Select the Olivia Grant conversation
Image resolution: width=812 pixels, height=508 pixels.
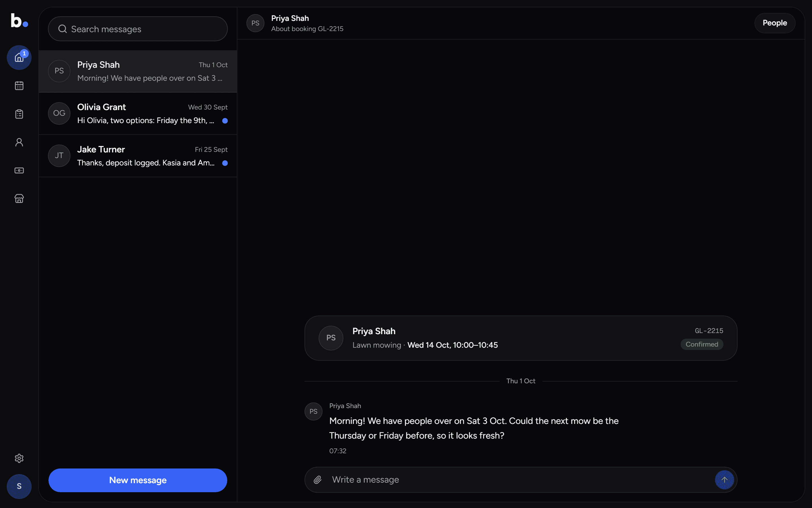coord(138,113)
